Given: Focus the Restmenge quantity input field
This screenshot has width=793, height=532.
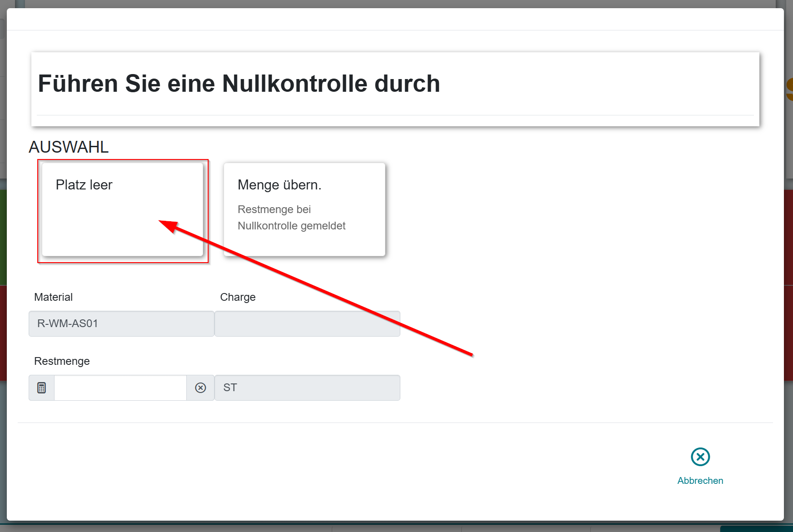Looking at the screenshot, I should click(x=120, y=388).
